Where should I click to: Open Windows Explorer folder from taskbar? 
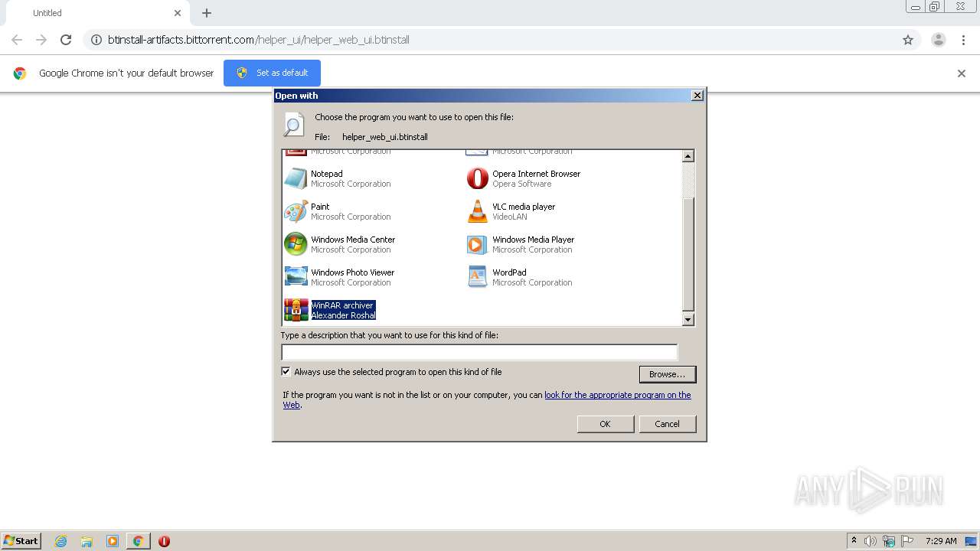point(87,541)
